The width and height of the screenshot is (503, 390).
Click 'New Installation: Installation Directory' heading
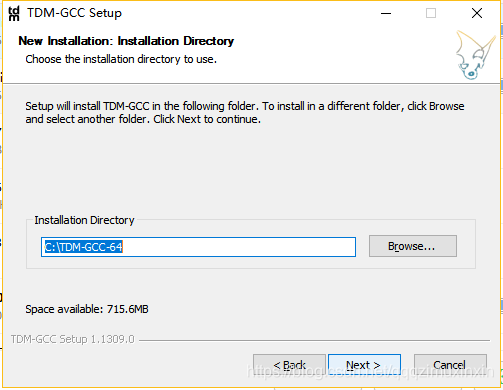coord(126,41)
